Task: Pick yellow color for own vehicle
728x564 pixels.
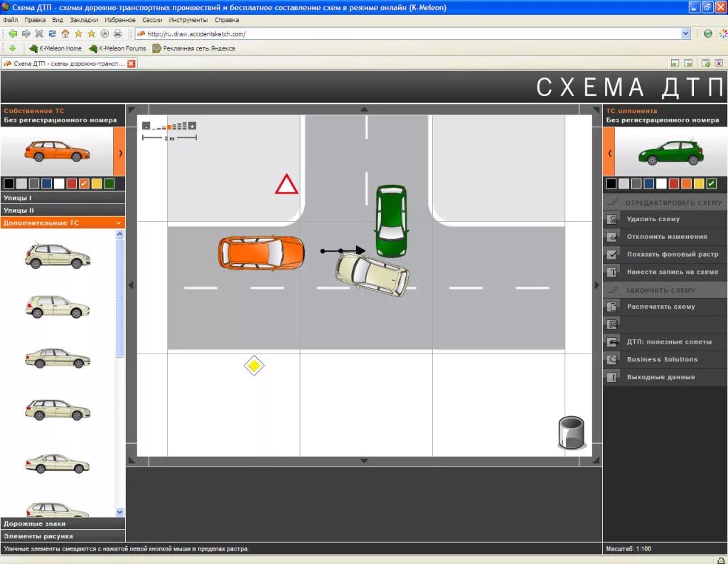Action: click(x=97, y=183)
